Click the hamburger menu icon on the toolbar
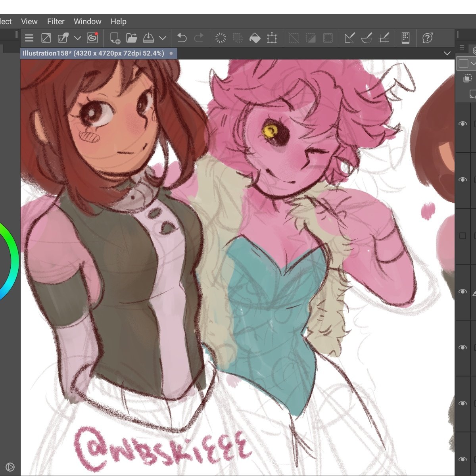 pos(29,38)
